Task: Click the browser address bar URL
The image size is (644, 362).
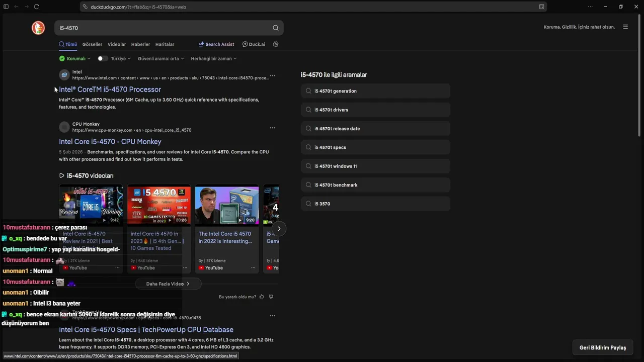Action: tap(138, 7)
